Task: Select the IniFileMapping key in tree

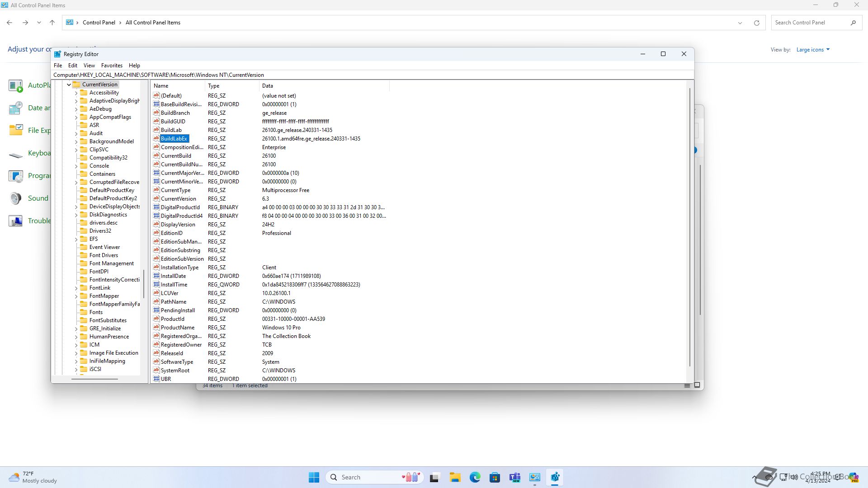Action: tap(107, 361)
